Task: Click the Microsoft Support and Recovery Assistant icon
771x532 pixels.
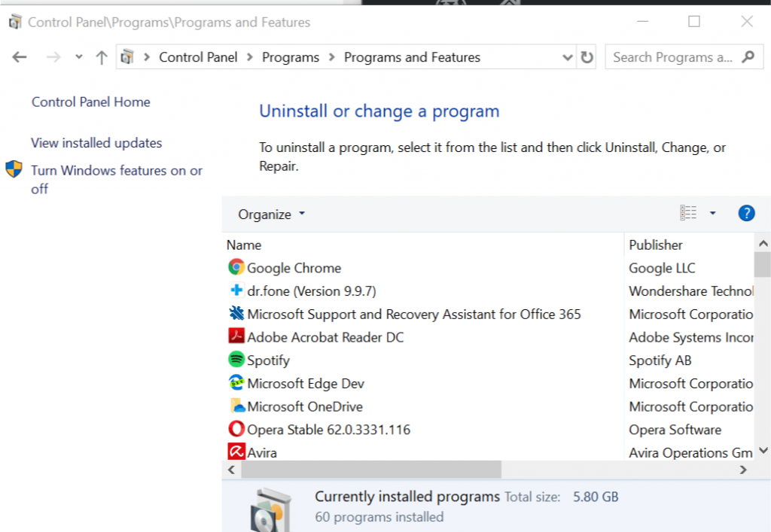Action: [x=236, y=313]
